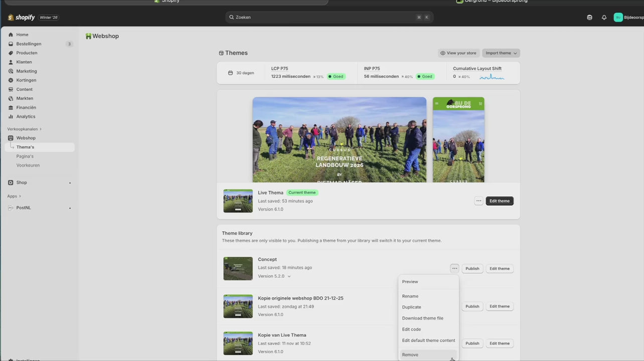Expand Apps section

point(14,196)
